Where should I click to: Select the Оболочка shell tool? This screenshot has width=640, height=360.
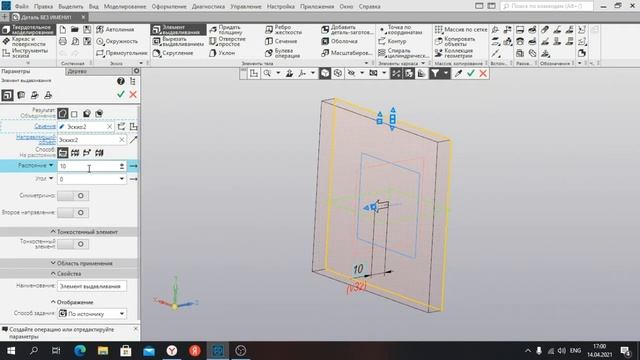coord(339,41)
